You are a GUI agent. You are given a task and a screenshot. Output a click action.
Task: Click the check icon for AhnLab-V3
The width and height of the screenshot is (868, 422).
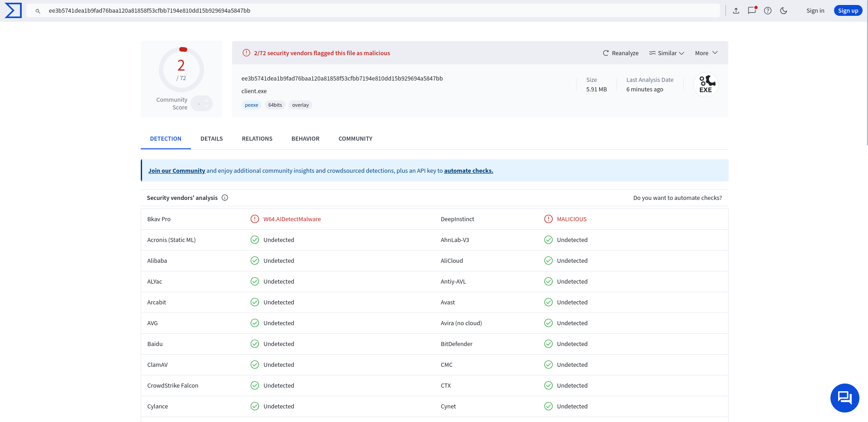(x=548, y=240)
